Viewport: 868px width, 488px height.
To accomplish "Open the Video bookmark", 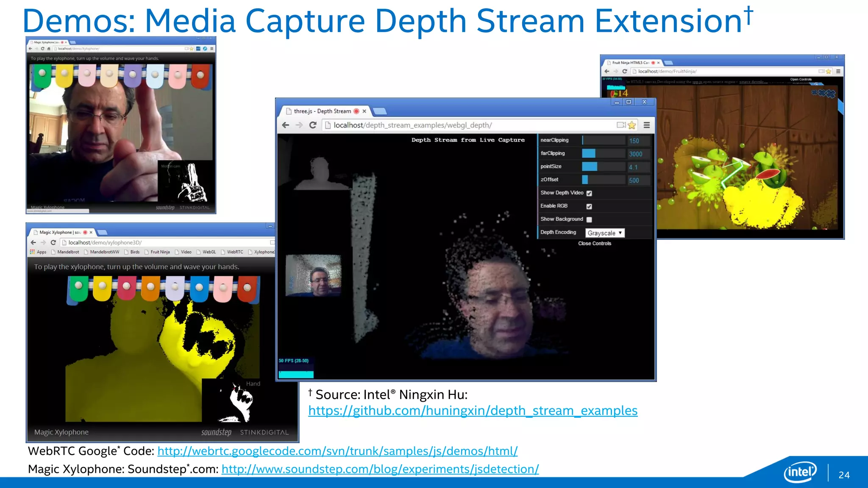I will 183,252.
